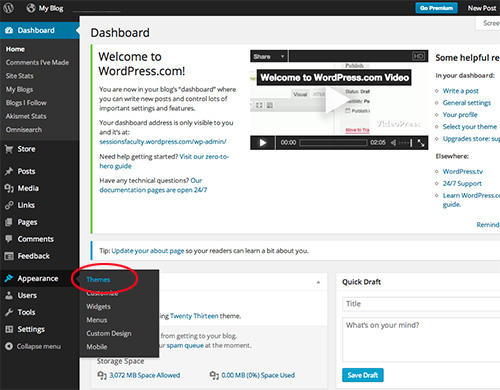Click the 3,072 MB Space Allowed link
The height and width of the screenshot is (390, 500).
[x=145, y=375]
